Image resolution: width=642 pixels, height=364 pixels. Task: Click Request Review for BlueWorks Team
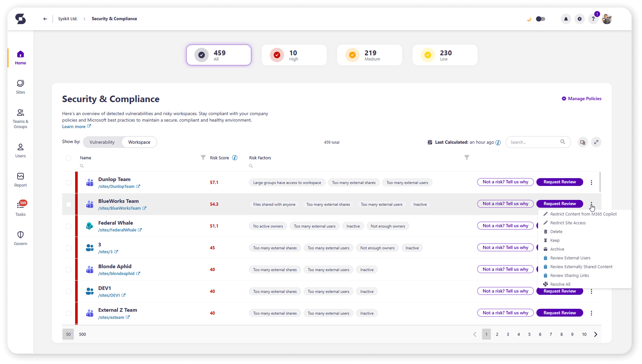point(559,204)
